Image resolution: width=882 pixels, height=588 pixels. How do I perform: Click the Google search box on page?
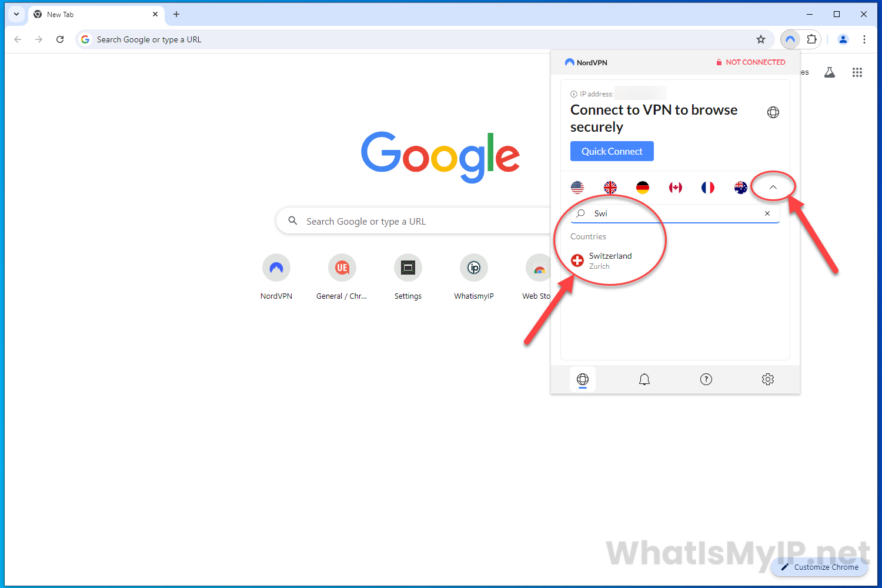coord(414,221)
